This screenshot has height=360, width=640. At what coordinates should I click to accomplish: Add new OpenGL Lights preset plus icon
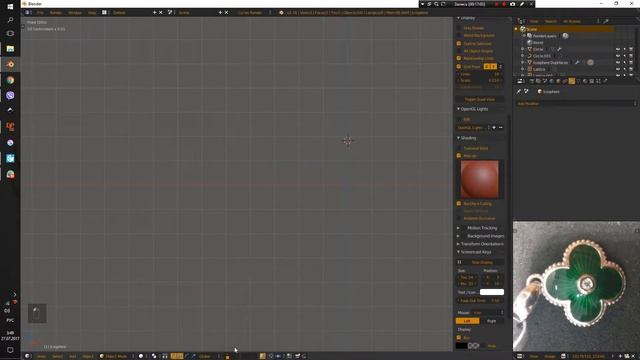tap(494, 127)
